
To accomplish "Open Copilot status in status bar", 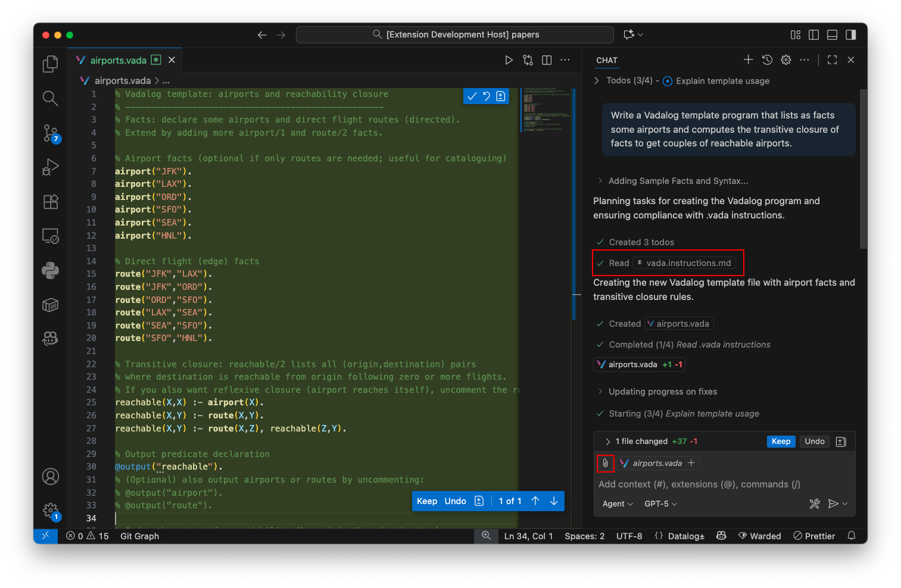I will (721, 536).
